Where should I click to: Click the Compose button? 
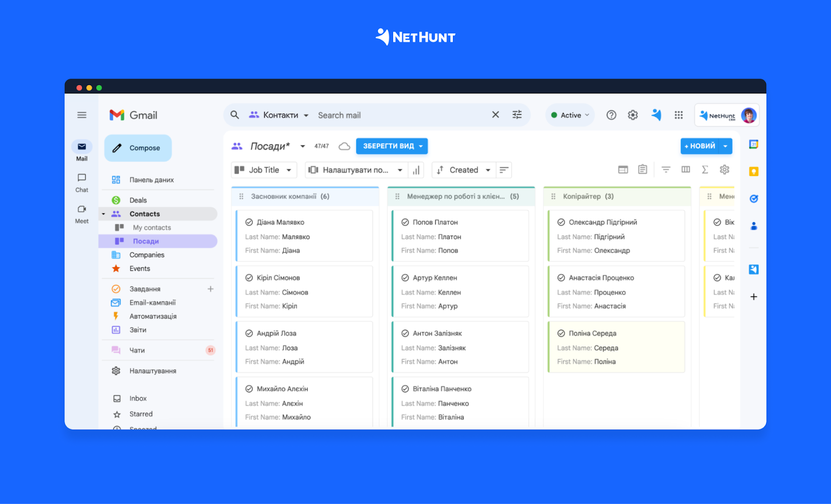(x=138, y=148)
